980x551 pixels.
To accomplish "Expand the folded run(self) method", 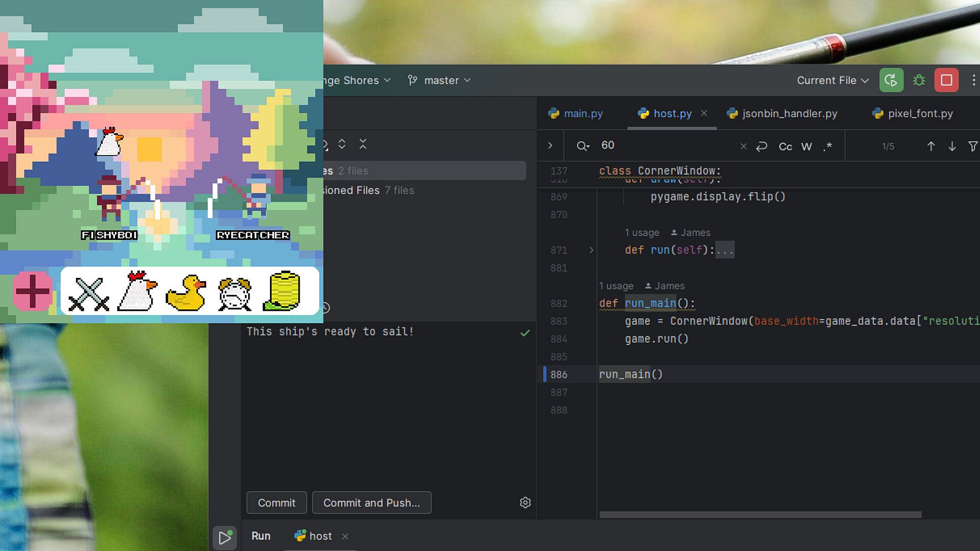I will tap(591, 250).
